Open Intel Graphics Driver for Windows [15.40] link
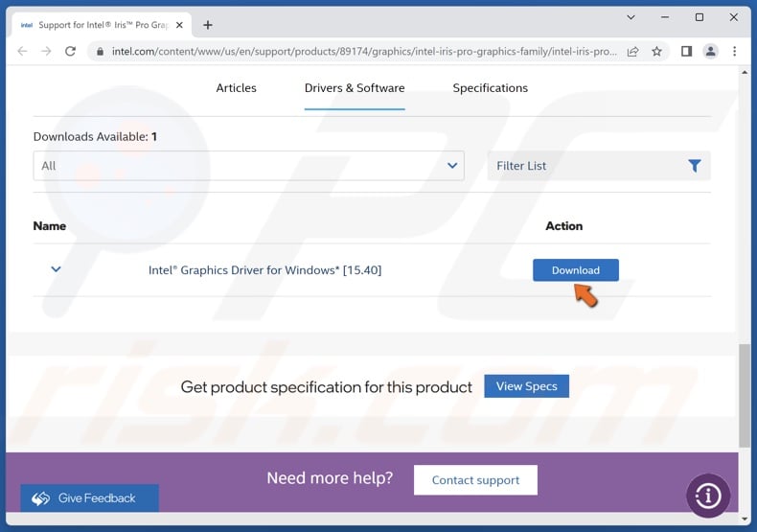Viewport: 757px width, 532px height. 264,270
